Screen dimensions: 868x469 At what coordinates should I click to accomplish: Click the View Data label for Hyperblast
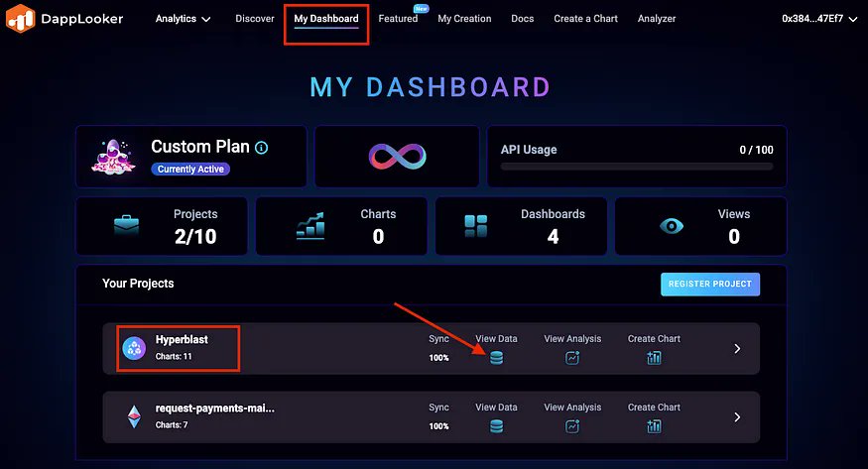click(497, 338)
